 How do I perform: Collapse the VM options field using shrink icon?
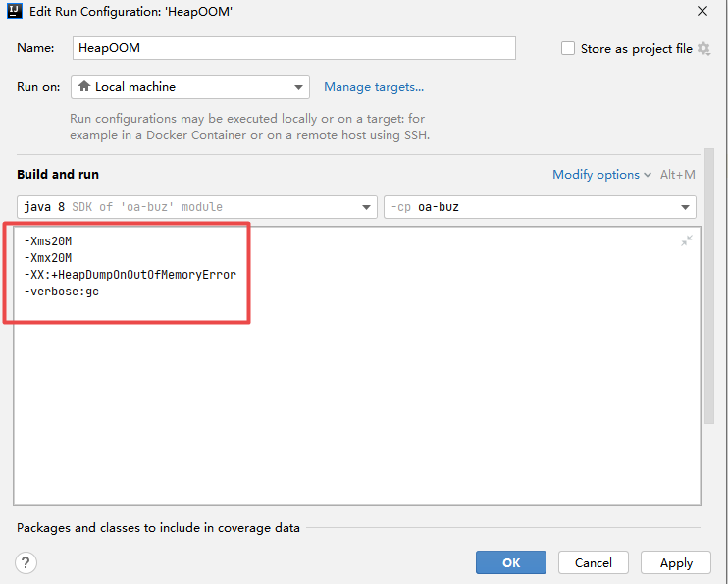[687, 240]
